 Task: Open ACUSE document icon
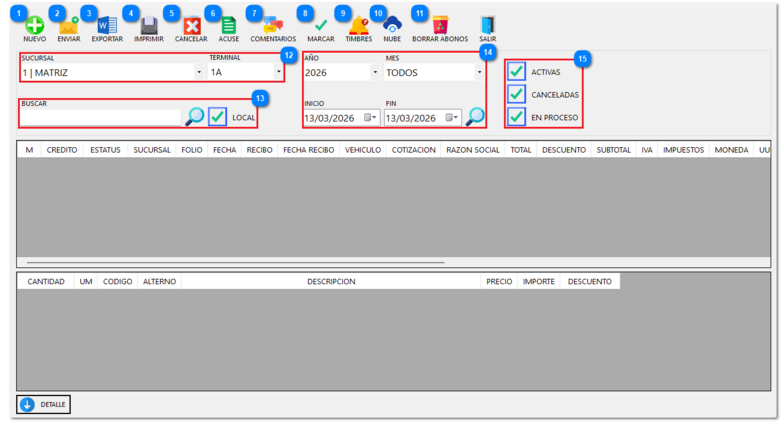tap(228, 25)
